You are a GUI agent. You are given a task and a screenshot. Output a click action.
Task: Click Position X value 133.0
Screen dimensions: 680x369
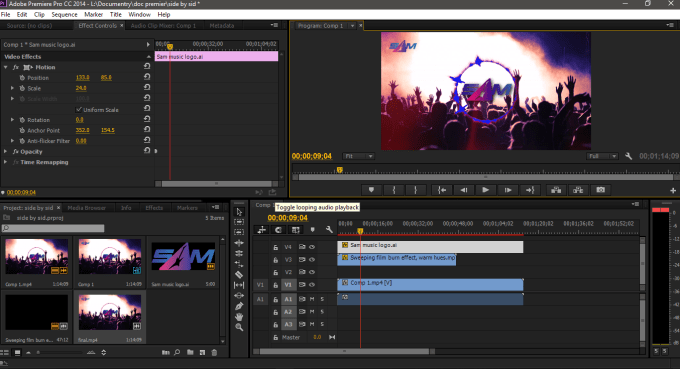point(82,78)
